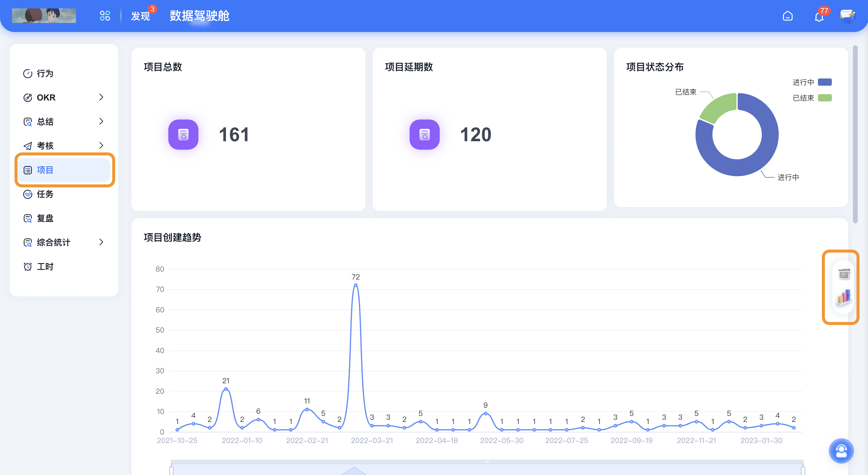Click the 数据驾驶舱 title

(199, 16)
